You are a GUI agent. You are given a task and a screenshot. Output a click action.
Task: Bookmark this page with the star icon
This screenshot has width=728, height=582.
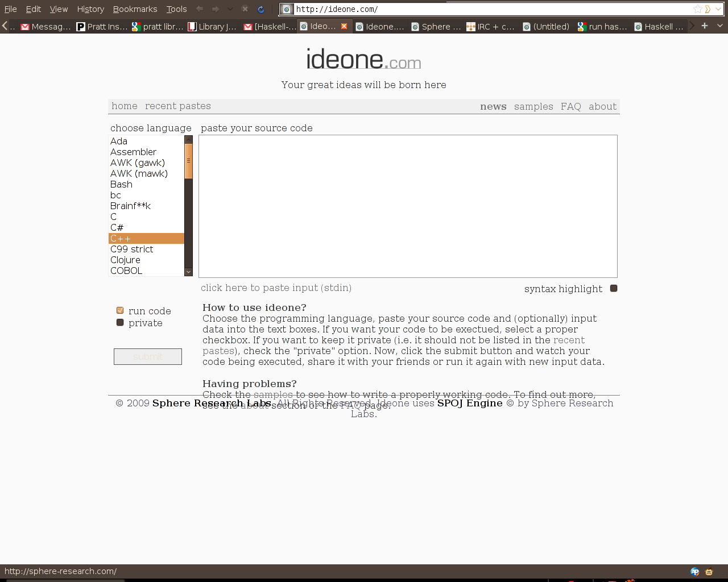[697, 9]
